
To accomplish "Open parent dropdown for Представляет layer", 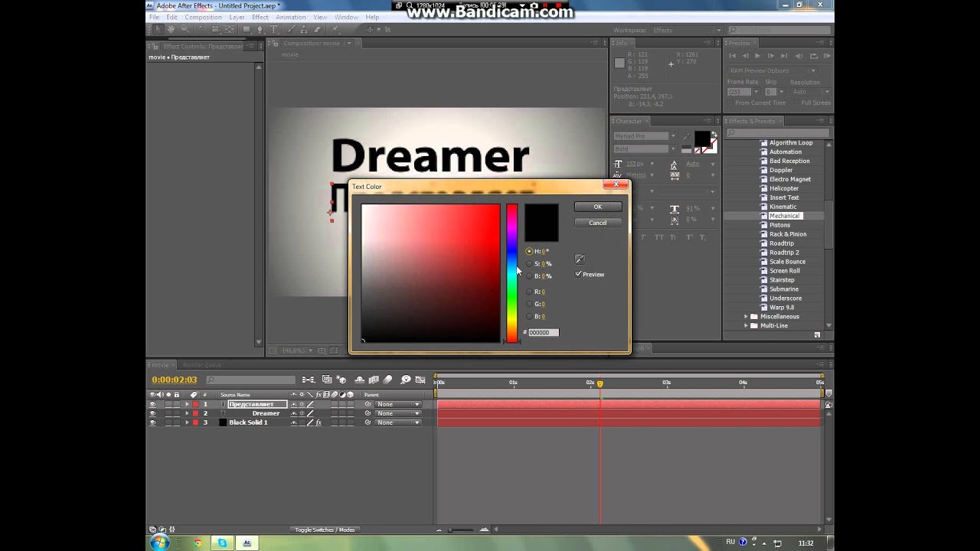I will tap(398, 404).
